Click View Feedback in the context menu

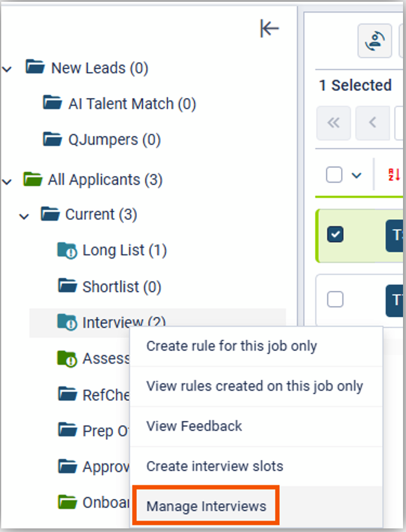[x=194, y=426]
